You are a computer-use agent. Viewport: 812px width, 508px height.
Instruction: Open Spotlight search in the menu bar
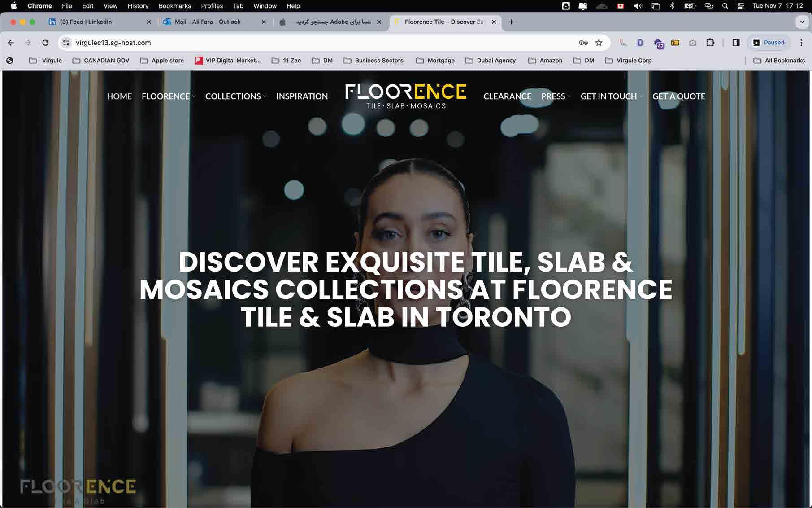(x=725, y=6)
